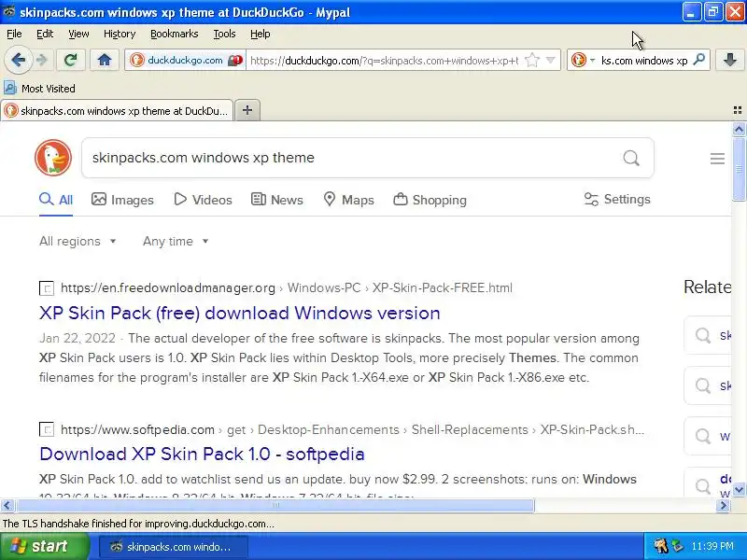Switch to Shopping results
This screenshot has width=747, height=560.
[x=430, y=200]
